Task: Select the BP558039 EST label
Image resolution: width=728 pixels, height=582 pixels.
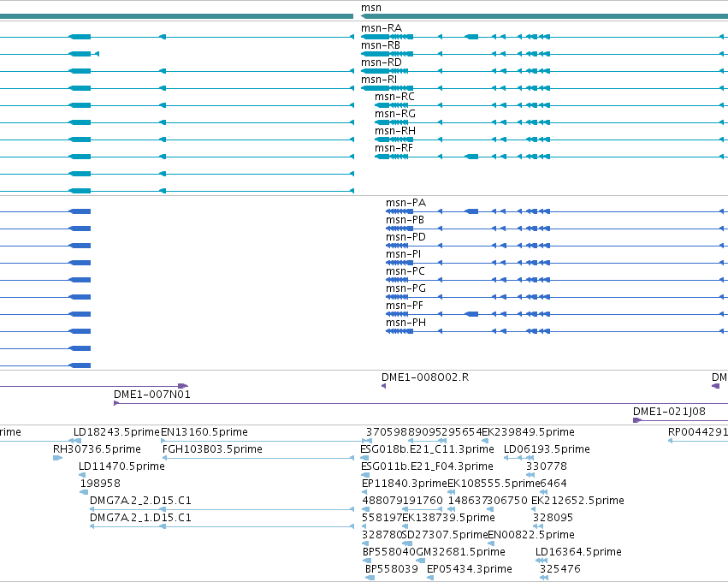Action: coord(392,569)
